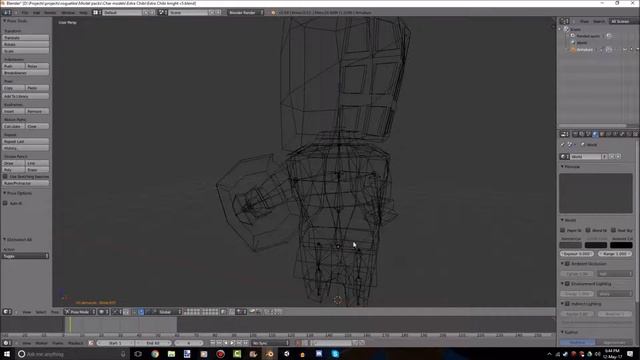Open the Window menu in top bar

coord(68,13)
